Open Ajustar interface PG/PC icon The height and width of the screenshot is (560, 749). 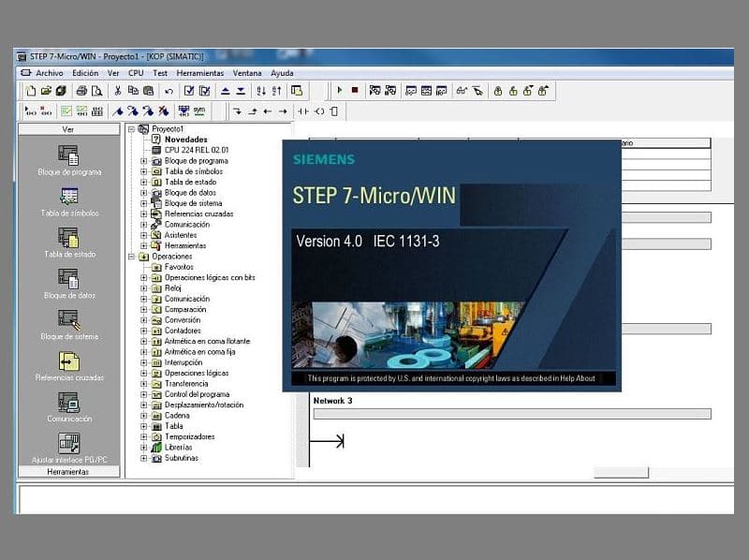pos(68,449)
